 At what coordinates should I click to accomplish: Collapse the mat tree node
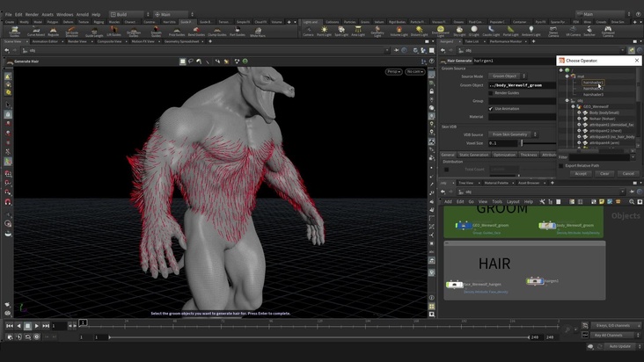coord(567,76)
